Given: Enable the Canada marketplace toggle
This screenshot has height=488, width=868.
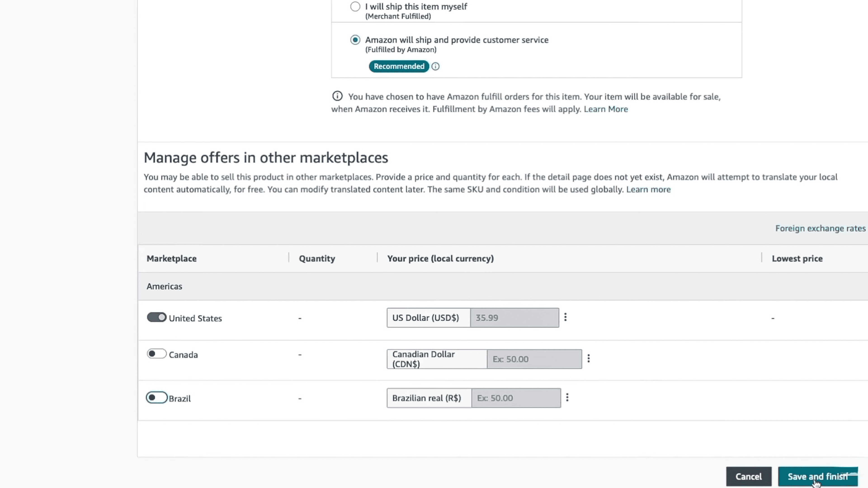Looking at the screenshot, I should [157, 354].
